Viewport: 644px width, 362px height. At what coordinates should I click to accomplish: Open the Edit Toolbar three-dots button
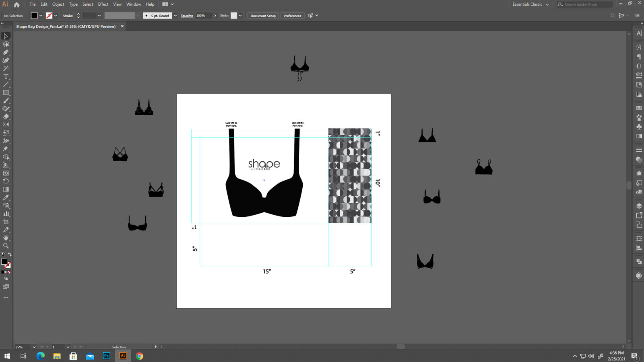[x=6, y=298]
